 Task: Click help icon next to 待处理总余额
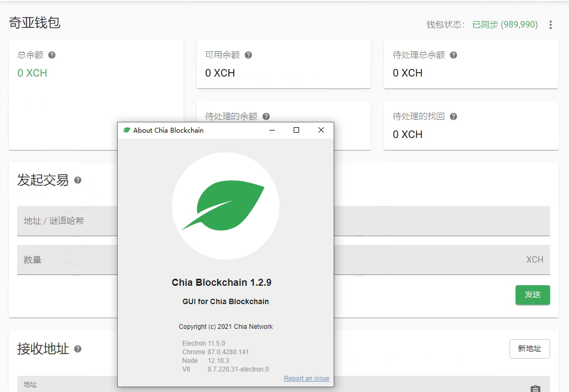[x=453, y=55]
